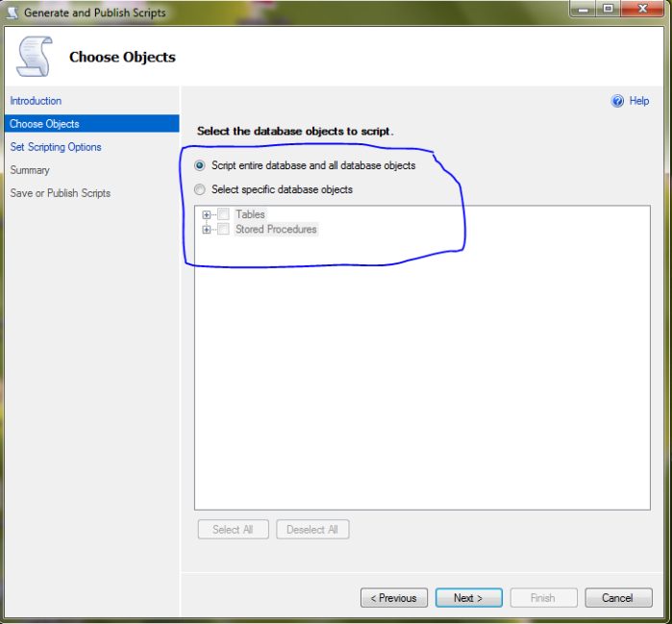Open the Help link
This screenshot has height=624, width=672.
coord(638,101)
